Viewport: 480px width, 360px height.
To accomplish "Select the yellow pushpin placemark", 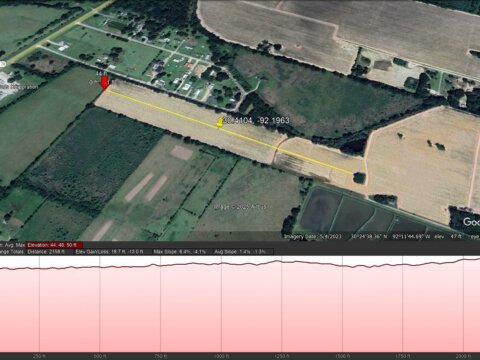I will click(220, 123).
